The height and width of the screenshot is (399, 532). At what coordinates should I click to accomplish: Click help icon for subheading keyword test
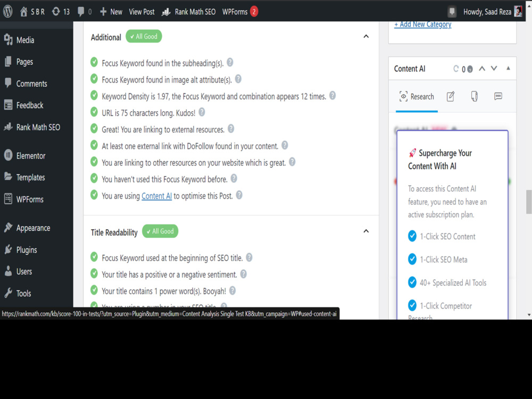(x=230, y=62)
